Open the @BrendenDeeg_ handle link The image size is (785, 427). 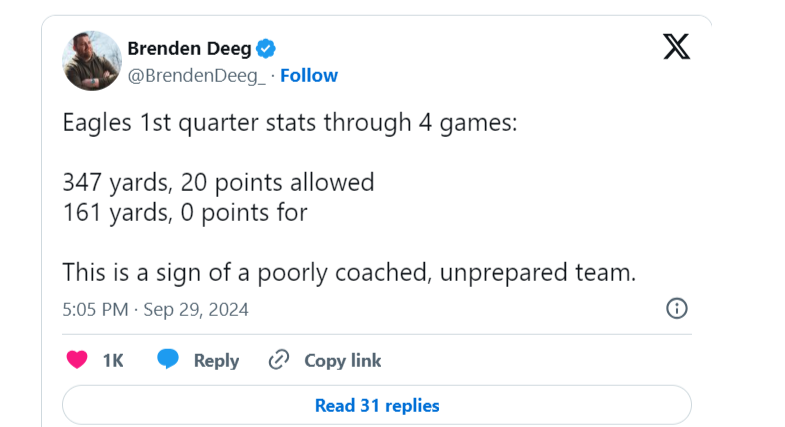coord(198,75)
